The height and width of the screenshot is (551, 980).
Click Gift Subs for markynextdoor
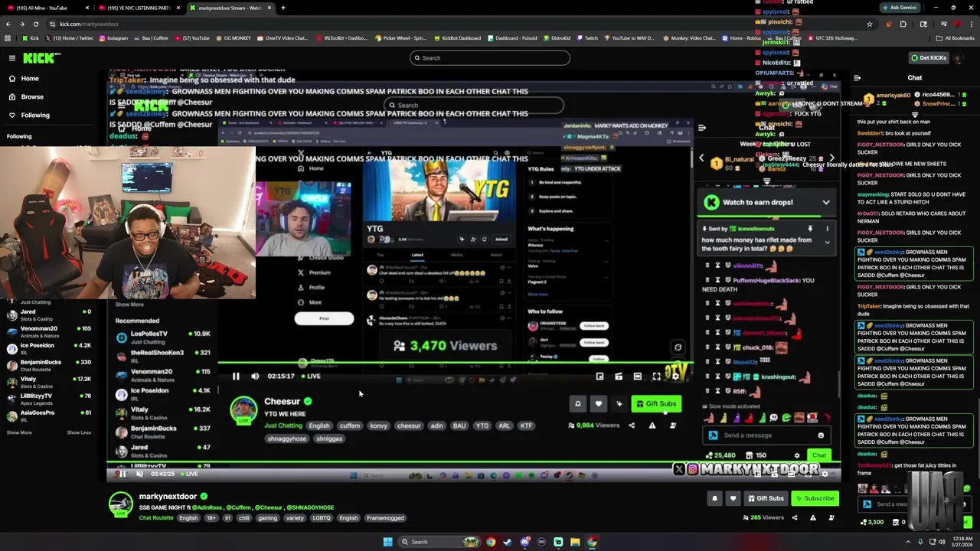tap(765, 499)
